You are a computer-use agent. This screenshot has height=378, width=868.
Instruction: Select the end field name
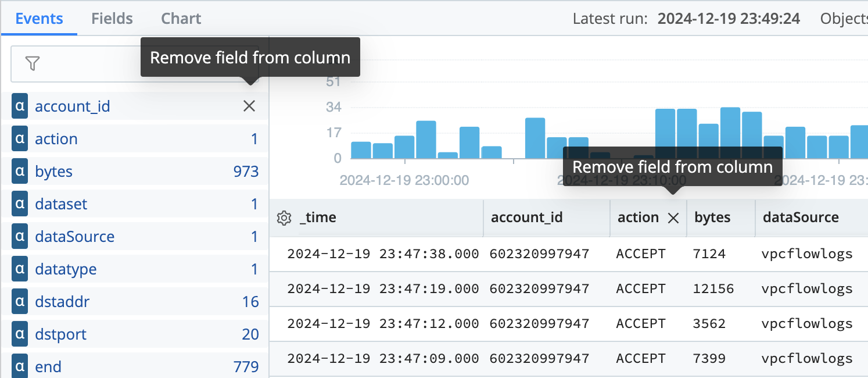pos(48,367)
